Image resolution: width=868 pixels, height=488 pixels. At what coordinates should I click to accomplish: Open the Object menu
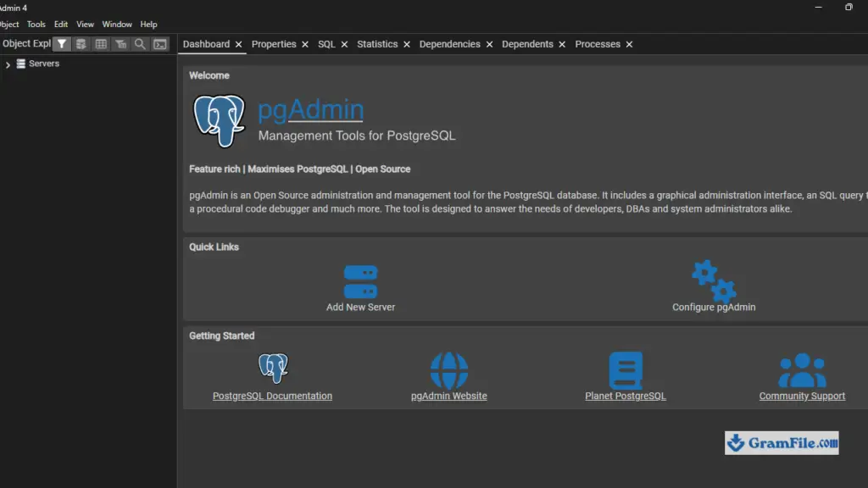click(9, 25)
